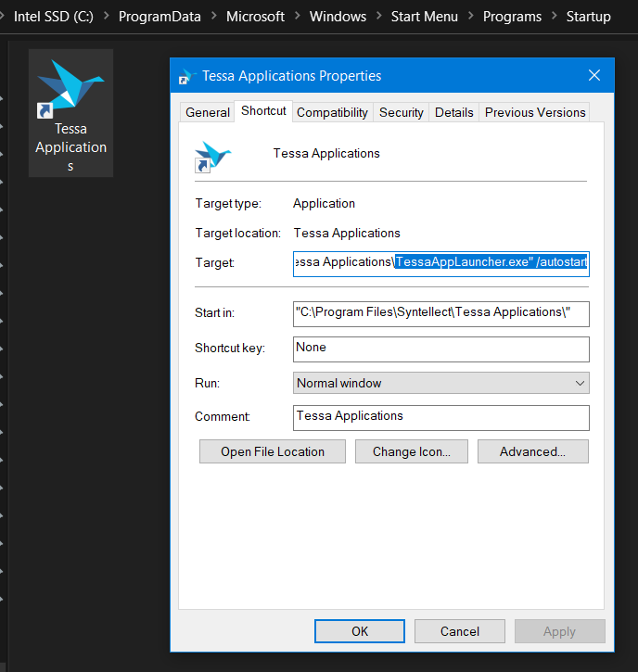Screen dimensions: 638x672
Task: Click in the Target text field
Action: pyautogui.click(x=441, y=264)
